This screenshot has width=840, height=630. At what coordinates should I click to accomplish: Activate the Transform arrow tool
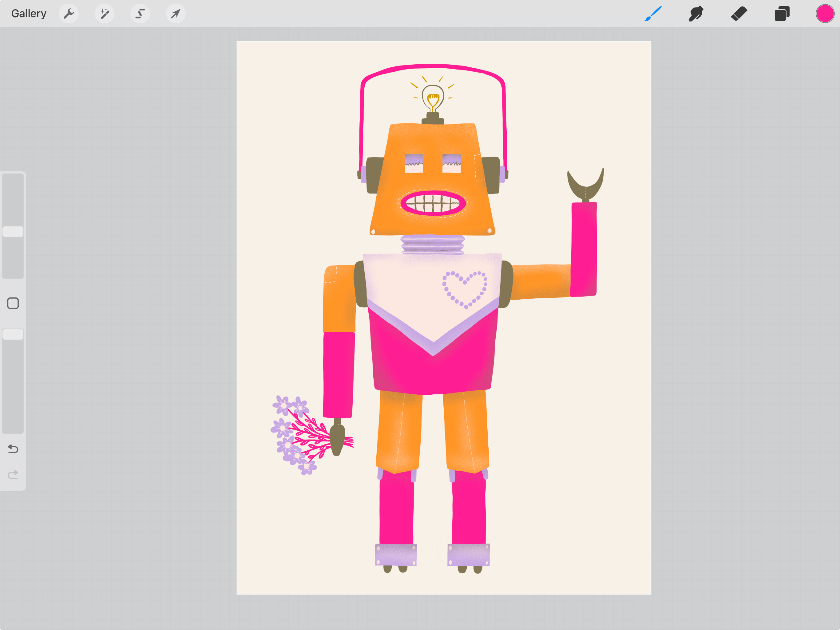pos(176,14)
